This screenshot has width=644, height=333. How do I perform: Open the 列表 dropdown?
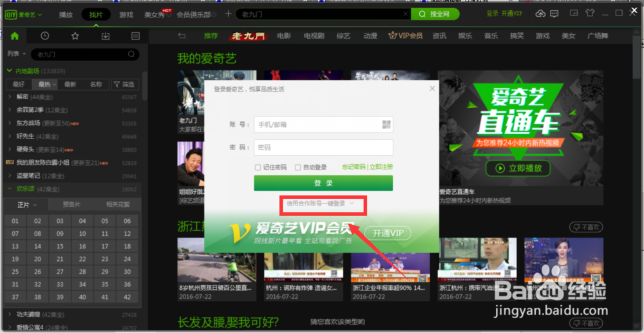tap(17, 54)
